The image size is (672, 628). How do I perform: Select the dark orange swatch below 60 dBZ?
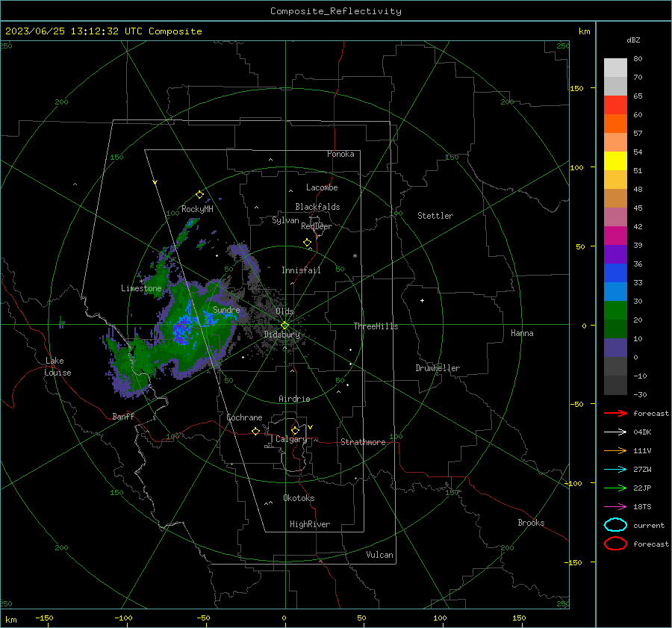[615, 123]
